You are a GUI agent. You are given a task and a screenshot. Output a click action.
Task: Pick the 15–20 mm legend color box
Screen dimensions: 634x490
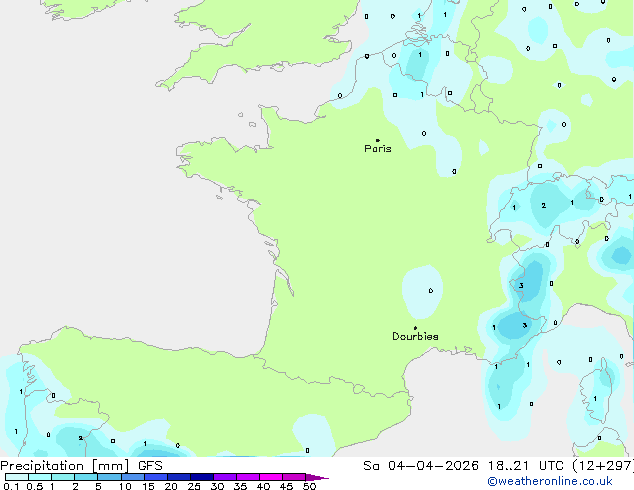[155, 477]
